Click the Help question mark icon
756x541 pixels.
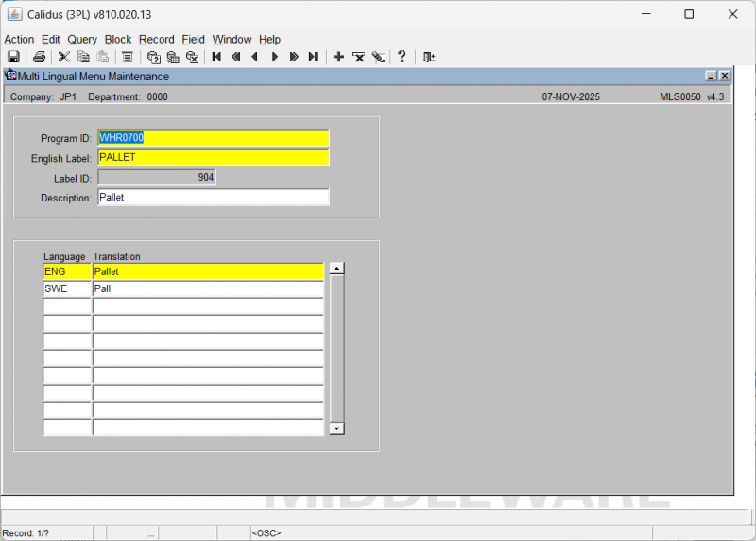[x=402, y=57]
